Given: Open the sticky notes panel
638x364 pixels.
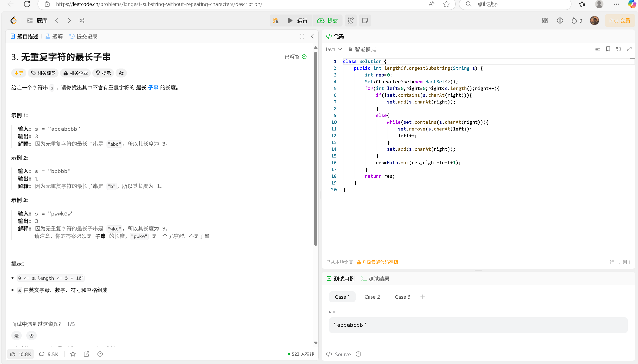Looking at the screenshot, I should point(365,20).
